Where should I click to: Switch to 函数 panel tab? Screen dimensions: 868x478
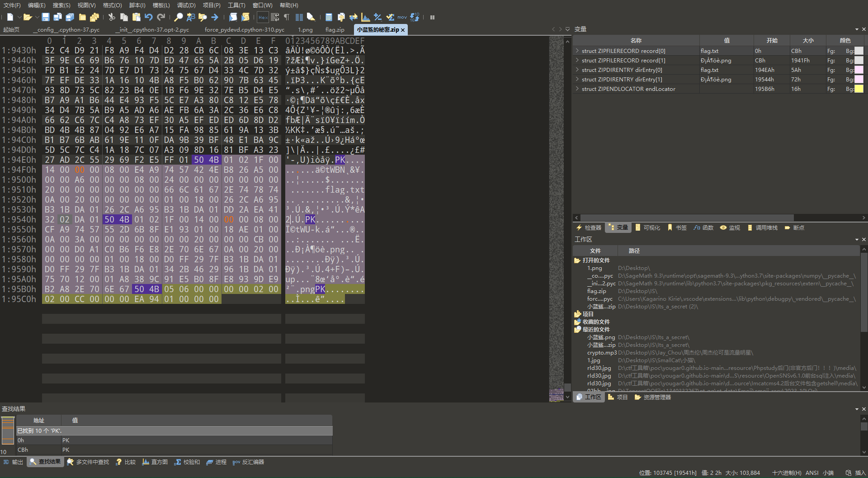pyautogui.click(x=703, y=227)
